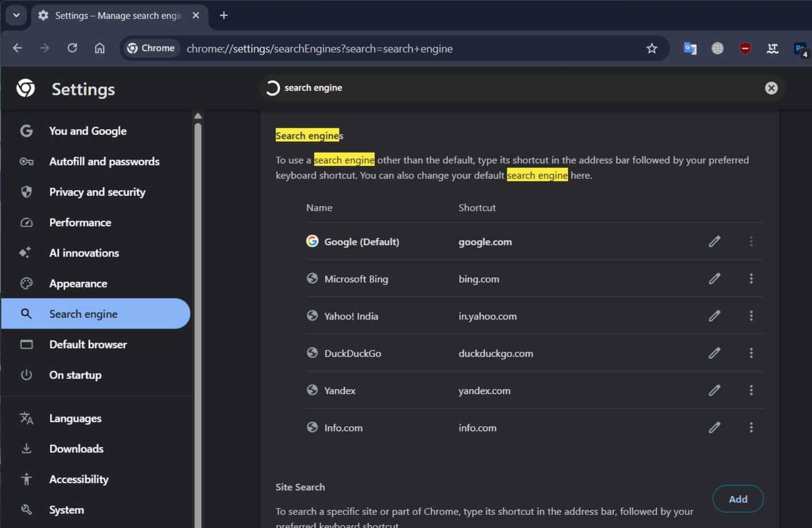
Task: Click the extension icon right of the red shield
Action: click(x=773, y=48)
